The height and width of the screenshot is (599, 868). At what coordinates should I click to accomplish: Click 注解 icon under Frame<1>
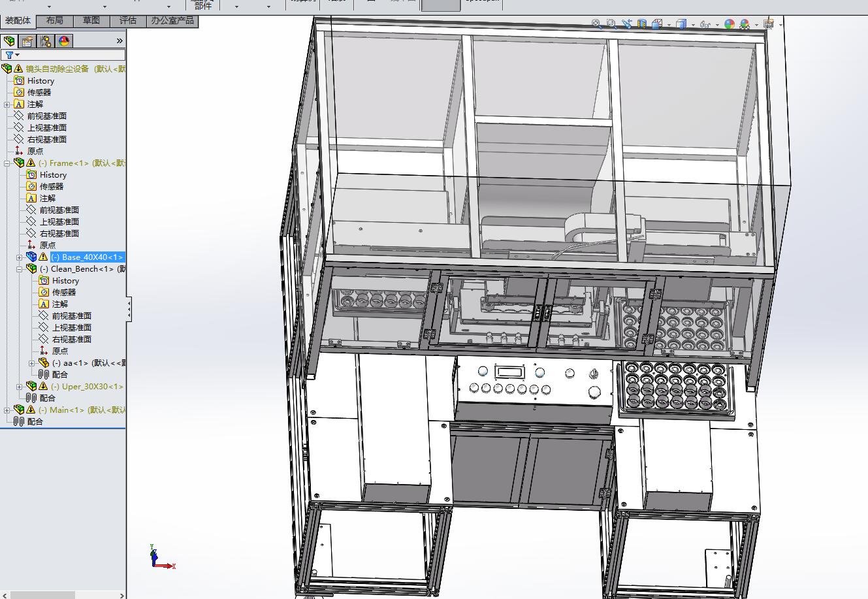point(31,199)
